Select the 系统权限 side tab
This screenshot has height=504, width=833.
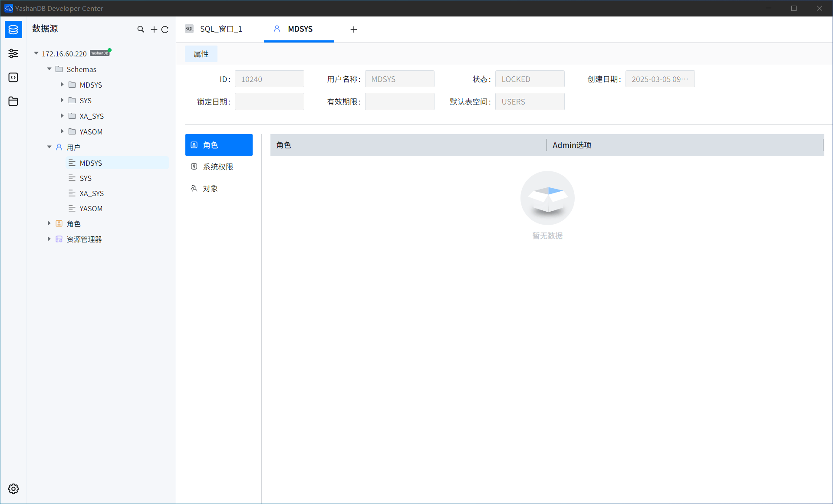click(x=218, y=167)
